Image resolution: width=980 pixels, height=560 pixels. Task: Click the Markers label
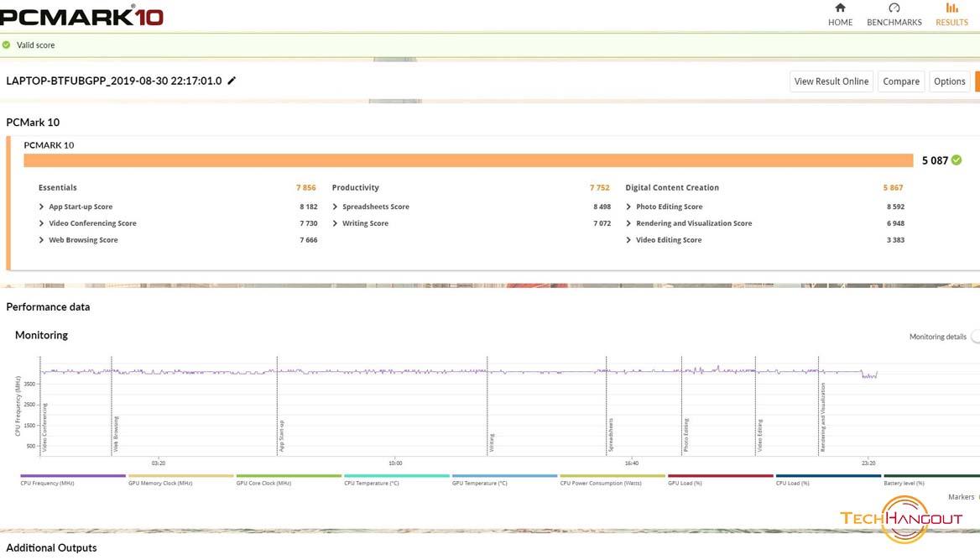(961, 497)
